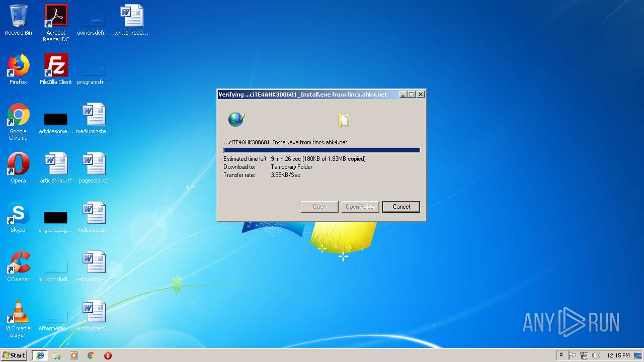Click the '3.66KB/Sec' transfer rate text

[285, 175]
